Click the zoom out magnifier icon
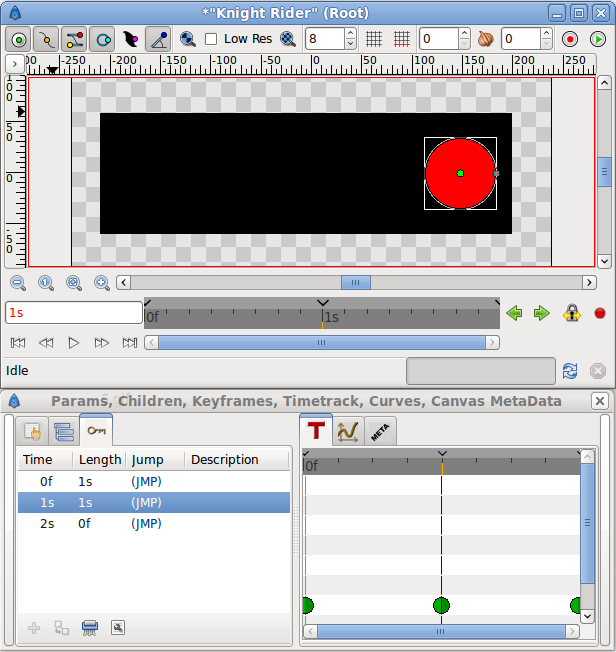The height and width of the screenshot is (652, 616). (18, 283)
